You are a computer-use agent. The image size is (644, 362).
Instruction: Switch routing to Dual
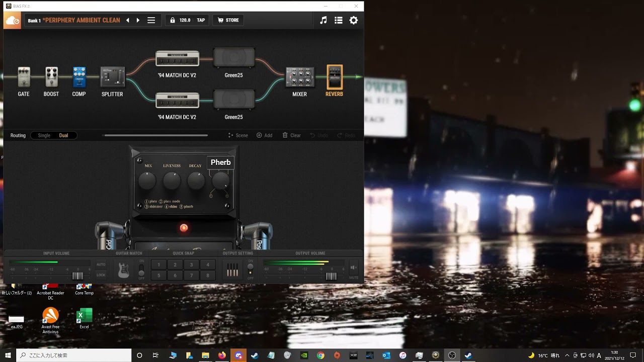tap(63, 135)
